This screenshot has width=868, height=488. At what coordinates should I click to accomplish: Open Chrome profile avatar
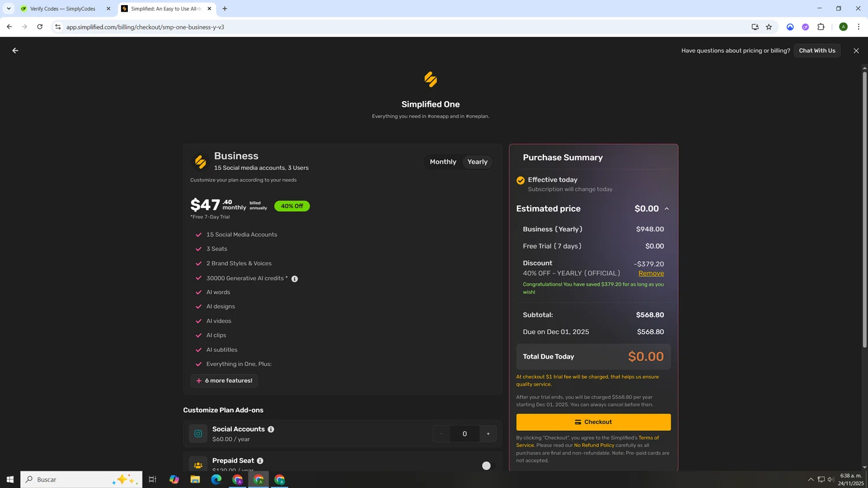click(x=843, y=27)
